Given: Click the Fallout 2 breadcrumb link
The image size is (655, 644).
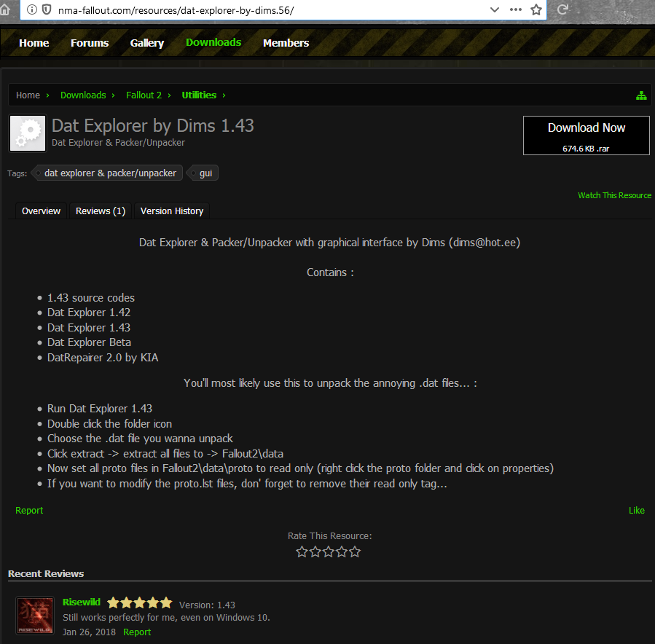Looking at the screenshot, I should click(x=144, y=95).
